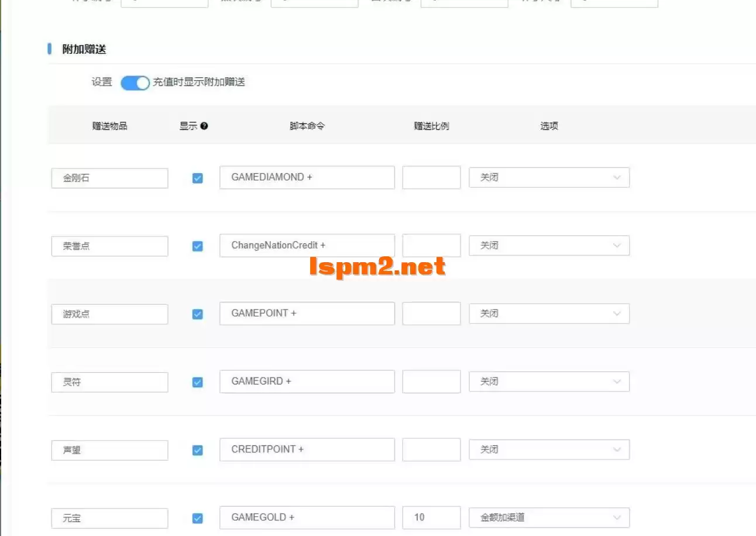Click the 脚本命令 column header

[x=307, y=126]
